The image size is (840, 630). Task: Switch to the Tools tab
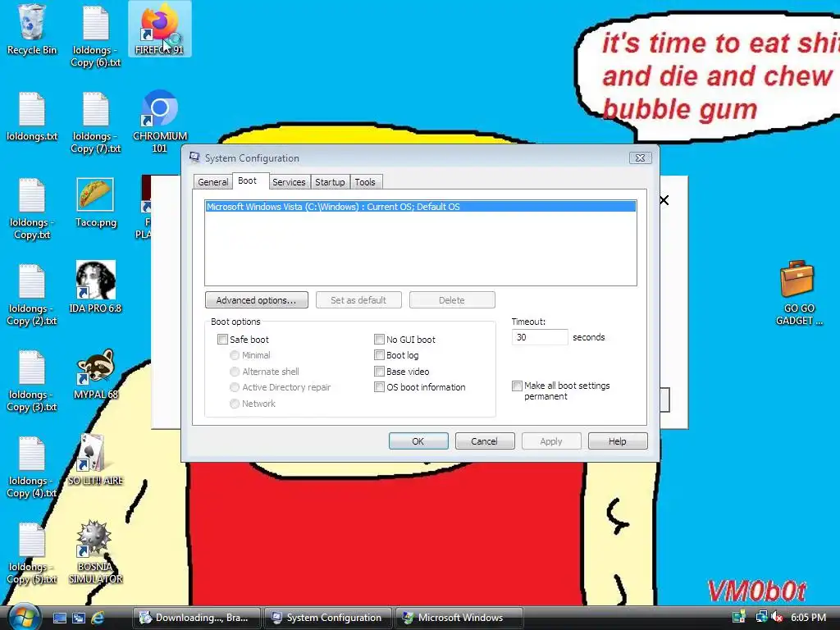(x=365, y=182)
